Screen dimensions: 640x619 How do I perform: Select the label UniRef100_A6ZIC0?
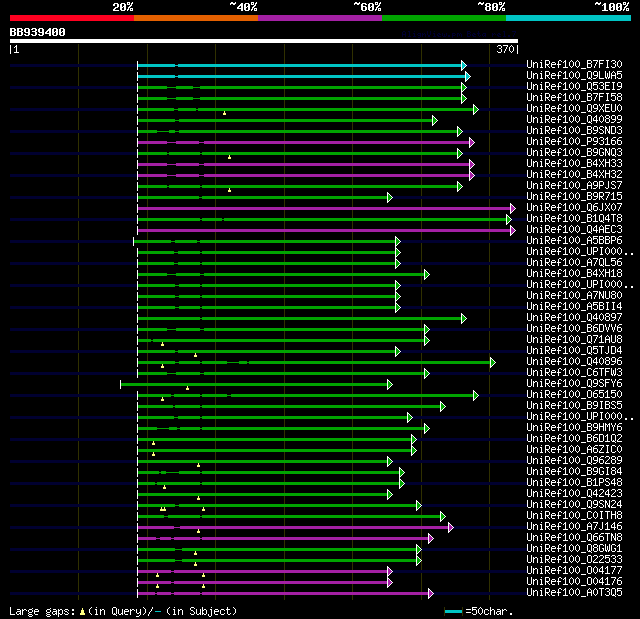point(574,450)
